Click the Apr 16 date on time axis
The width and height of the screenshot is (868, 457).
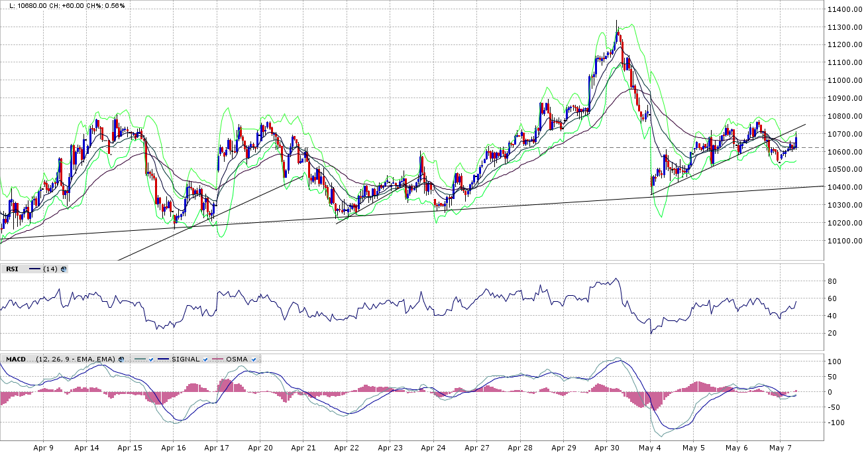173,448
